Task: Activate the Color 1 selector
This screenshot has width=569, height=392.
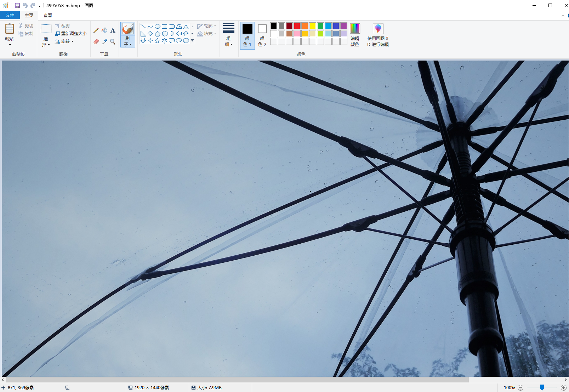Action: coord(247,35)
